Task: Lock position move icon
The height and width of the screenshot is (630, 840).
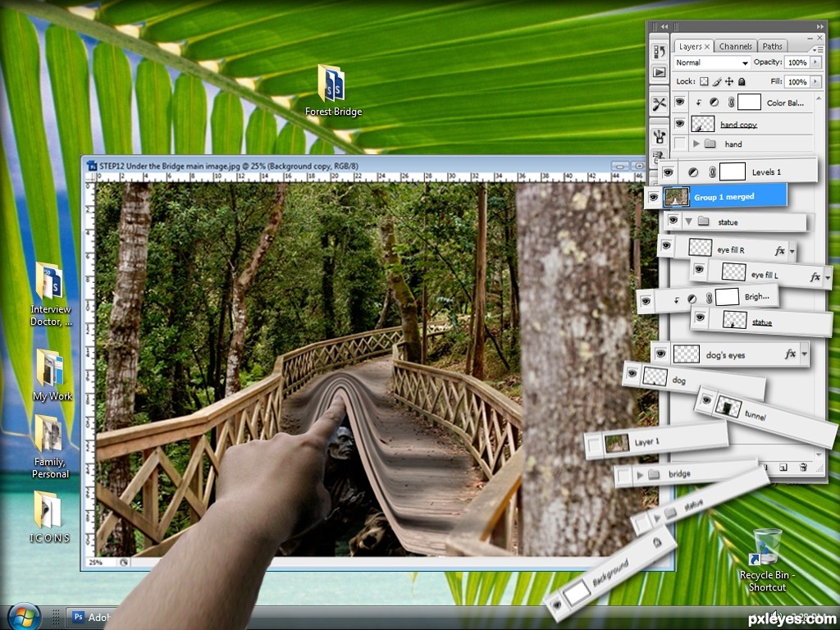Action: [x=729, y=81]
